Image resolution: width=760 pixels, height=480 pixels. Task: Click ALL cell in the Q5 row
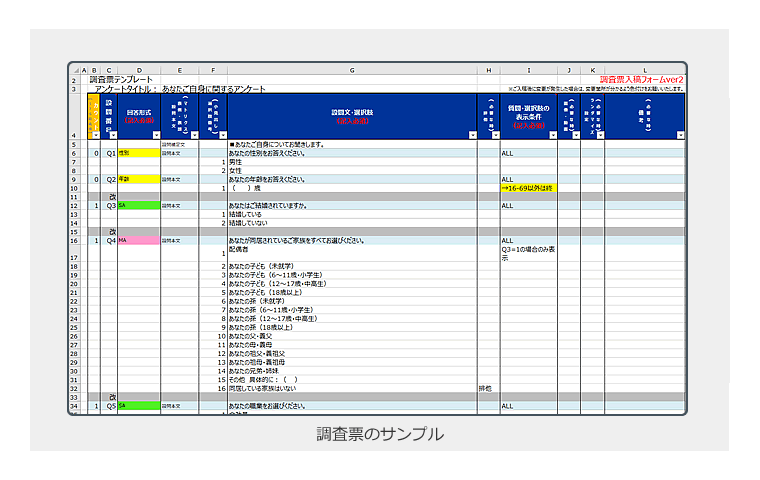(x=529, y=406)
